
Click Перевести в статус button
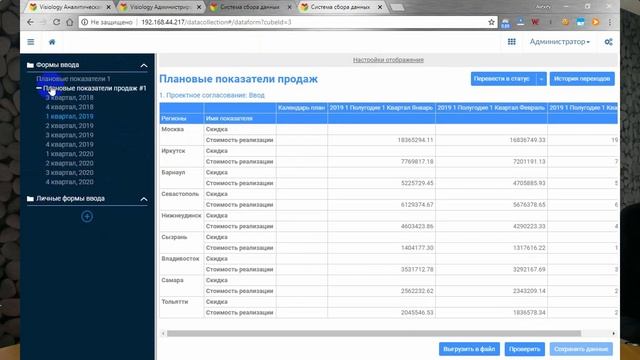pos(503,79)
